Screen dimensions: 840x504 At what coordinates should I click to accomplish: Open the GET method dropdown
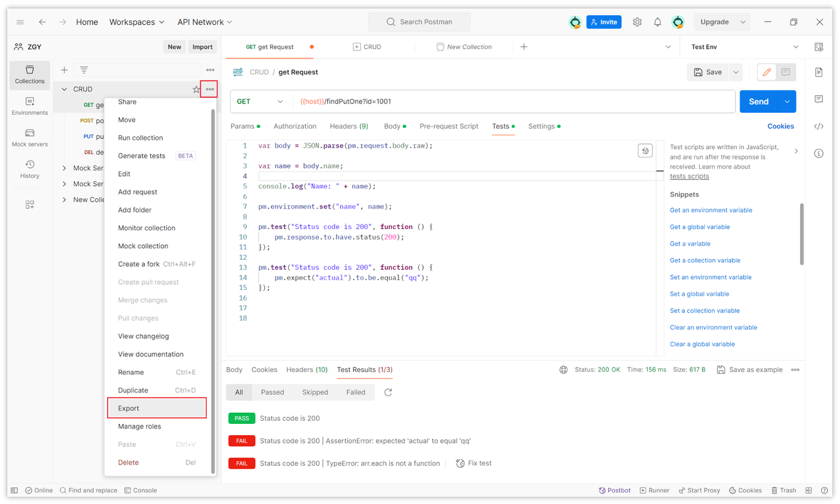pos(260,102)
